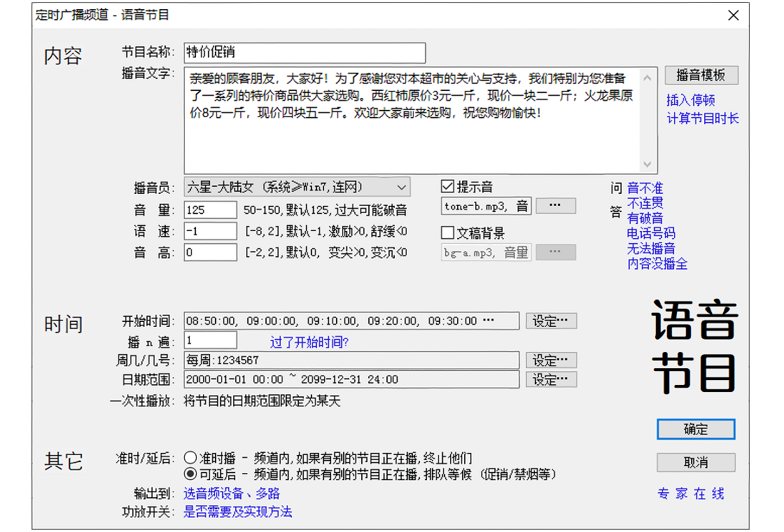Image resolution: width=784 pixels, height=532 pixels.
Task: Open the 音不准 FAQ link
Action: click(x=645, y=188)
